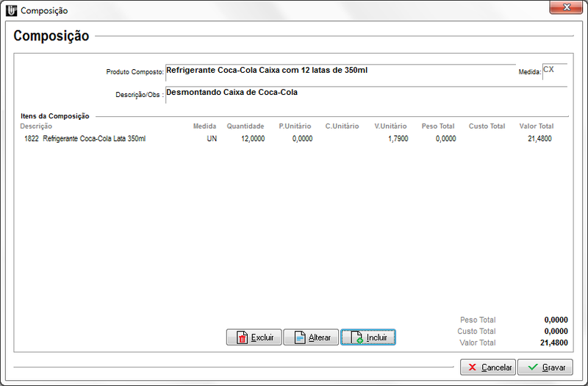The height and width of the screenshot is (386, 588).
Task: Click the Custo Total column header
Action: [487, 126]
